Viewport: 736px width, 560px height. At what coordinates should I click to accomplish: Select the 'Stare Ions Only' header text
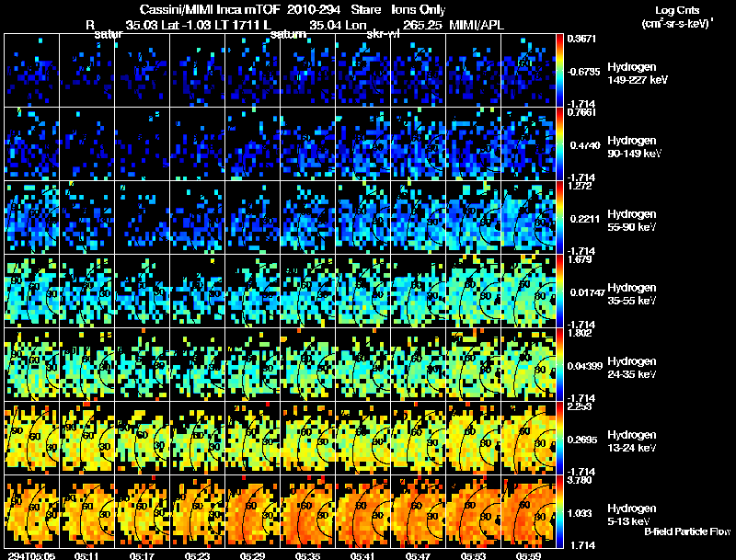(x=398, y=9)
